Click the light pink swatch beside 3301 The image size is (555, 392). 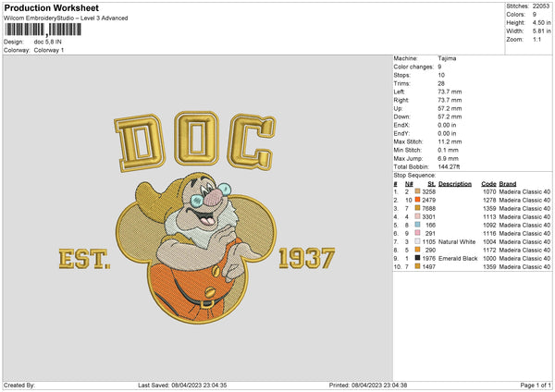[417, 216]
